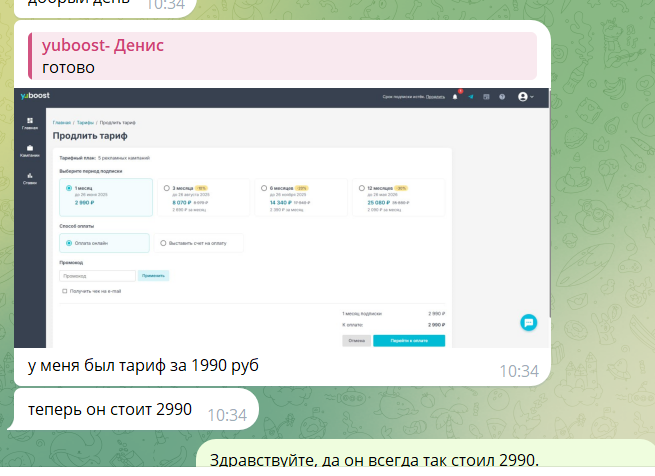Click the Отмена button
Image resolution: width=655 pixels, height=476 pixels.
(x=356, y=341)
